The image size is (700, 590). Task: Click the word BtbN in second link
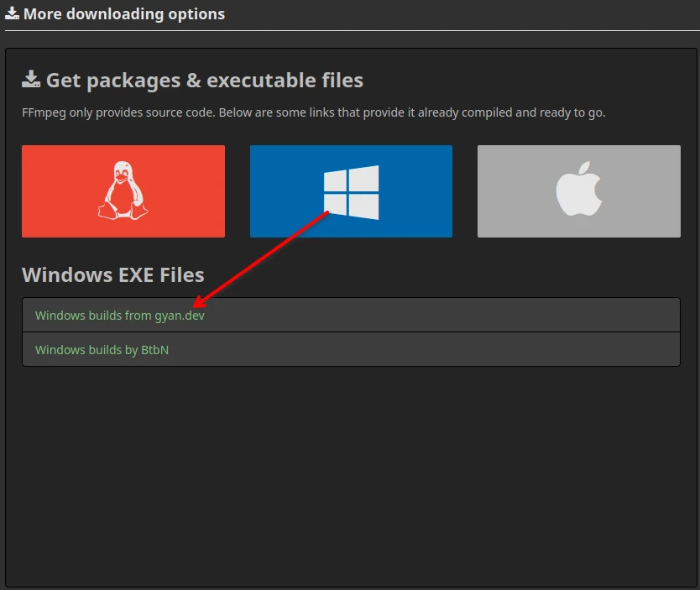click(154, 350)
